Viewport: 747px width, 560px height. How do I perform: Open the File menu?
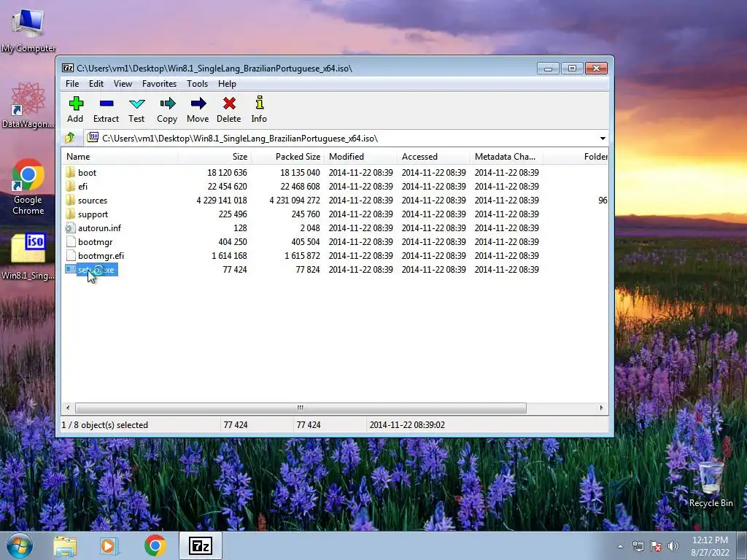[x=72, y=84]
